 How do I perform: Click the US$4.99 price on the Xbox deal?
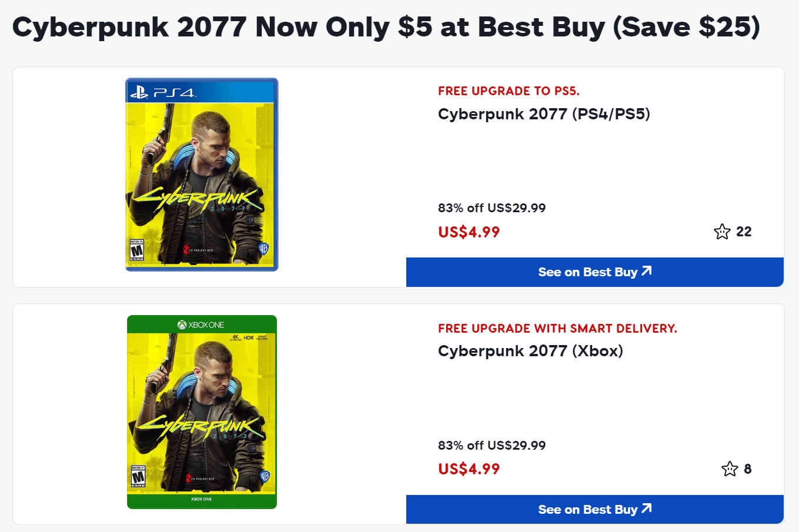(469, 469)
